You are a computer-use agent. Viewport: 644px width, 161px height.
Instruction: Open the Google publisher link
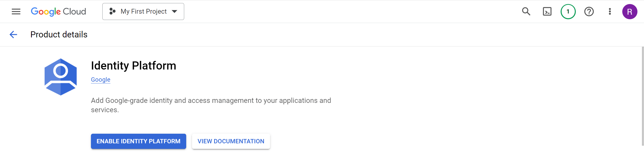100,80
